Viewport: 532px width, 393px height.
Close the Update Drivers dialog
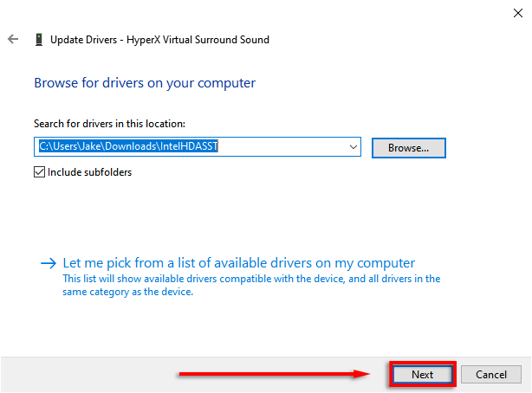[518, 13]
